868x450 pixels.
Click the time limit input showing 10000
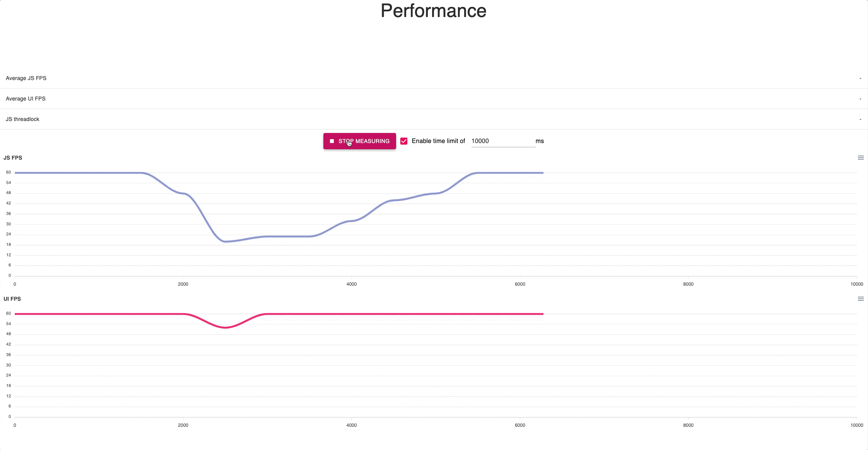click(503, 141)
